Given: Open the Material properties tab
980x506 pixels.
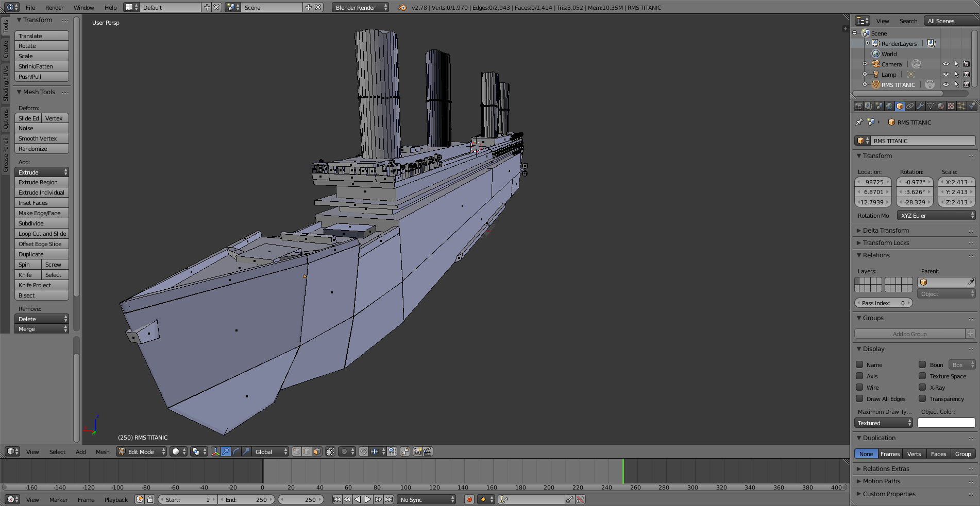Looking at the screenshot, I should click(x=941, y=106).
